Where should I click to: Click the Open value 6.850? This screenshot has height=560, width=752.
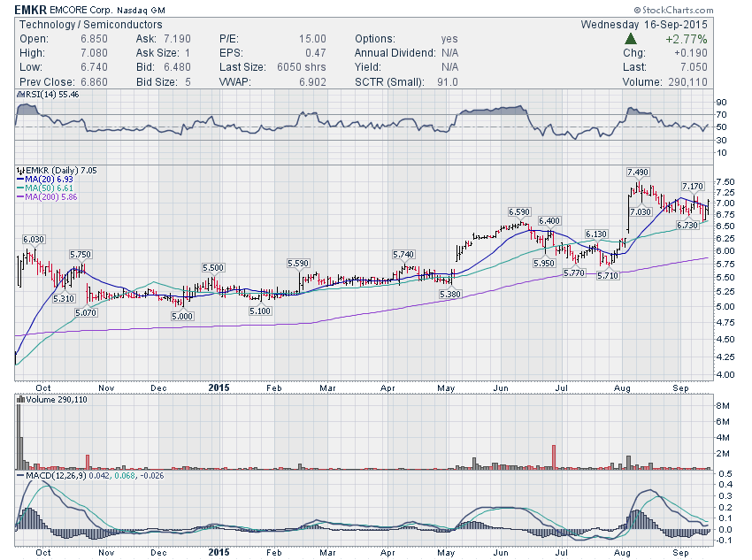tap(94, 39)
